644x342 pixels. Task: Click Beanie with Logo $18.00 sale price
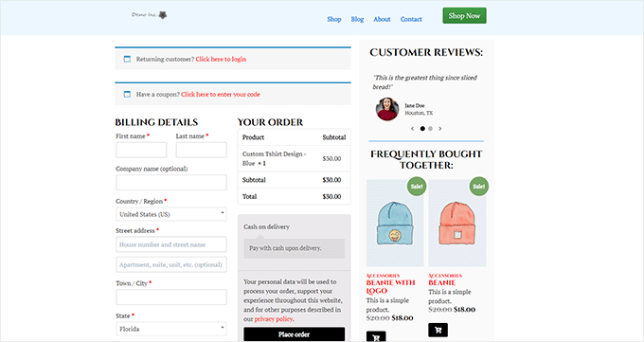402,318
